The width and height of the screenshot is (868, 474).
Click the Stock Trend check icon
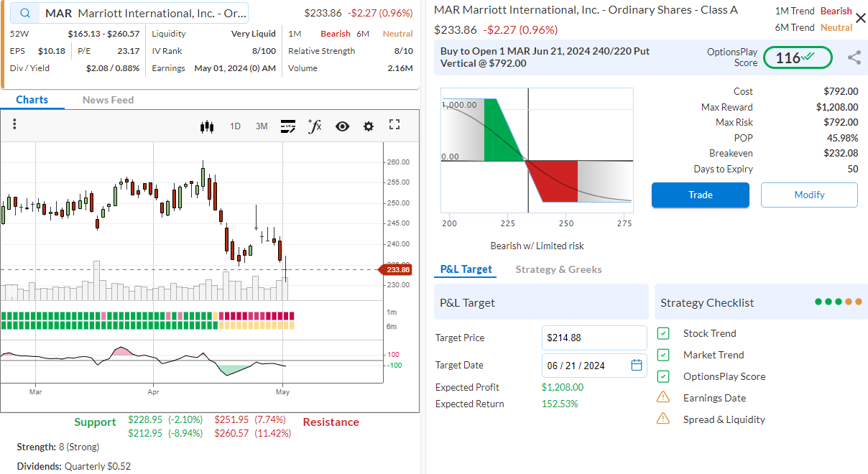[664, 333]
